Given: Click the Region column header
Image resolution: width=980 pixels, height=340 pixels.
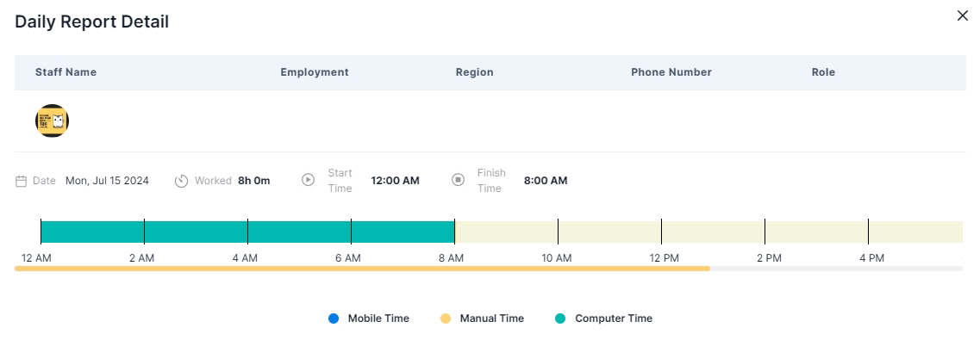Looking at the screenshot, I should [x=474, y=72].
